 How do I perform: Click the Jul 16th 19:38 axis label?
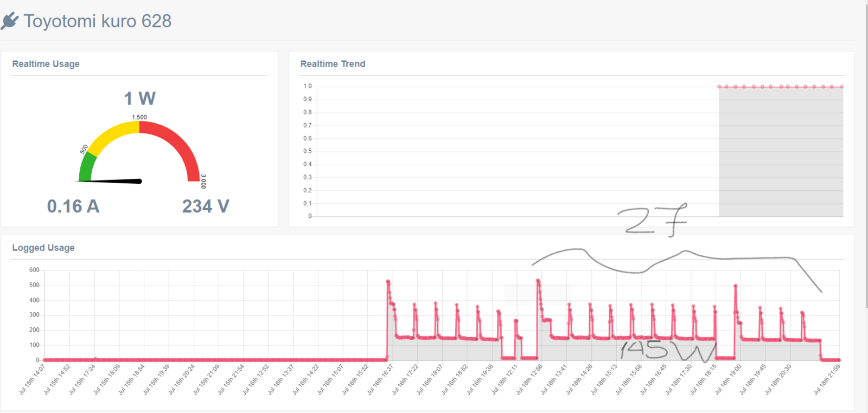480,379
